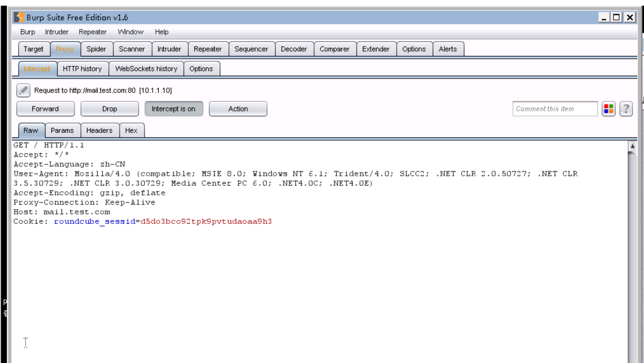644x363 pixels.
Task: Close the Burp Suite window
Action: pyautogui.click(x=630, y=18)
